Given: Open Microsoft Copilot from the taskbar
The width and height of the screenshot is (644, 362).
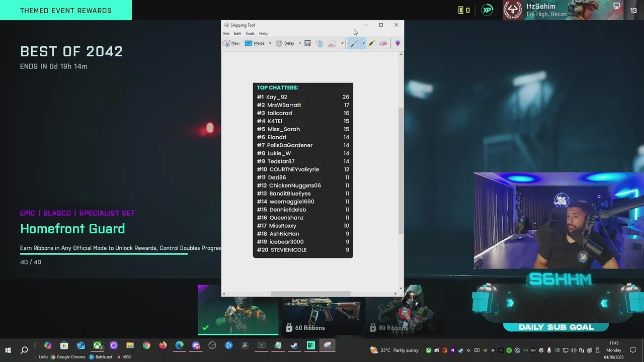Looking at the screenshot, I should [x=48, y=345].
